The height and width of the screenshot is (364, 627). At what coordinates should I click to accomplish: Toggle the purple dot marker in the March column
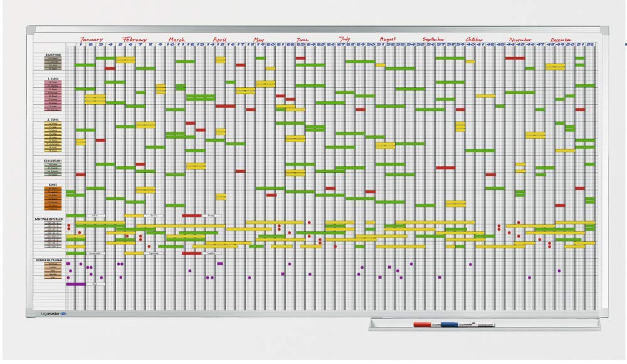[189, 269]
